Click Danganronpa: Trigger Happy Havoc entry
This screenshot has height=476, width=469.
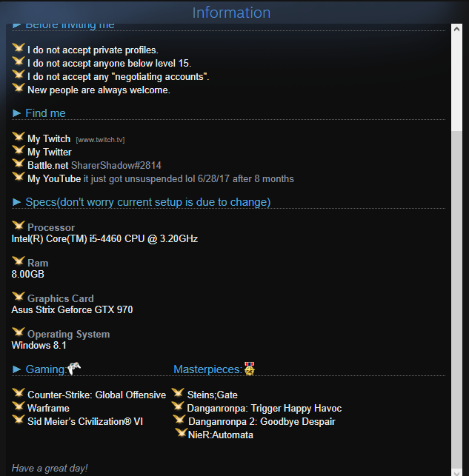click(265, 409)
